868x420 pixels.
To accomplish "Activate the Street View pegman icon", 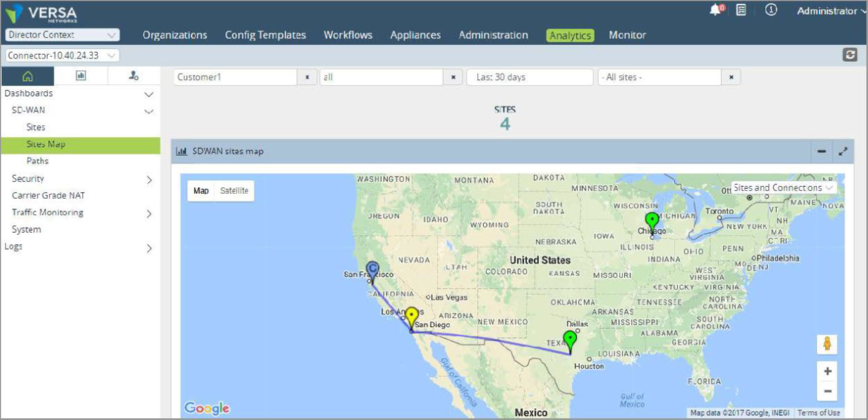I will point(828,344).
